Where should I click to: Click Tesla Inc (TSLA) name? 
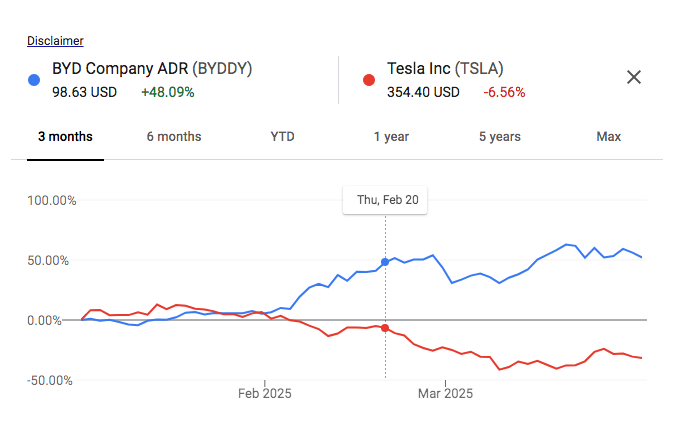pyautogui.click(x=445, y=69)
